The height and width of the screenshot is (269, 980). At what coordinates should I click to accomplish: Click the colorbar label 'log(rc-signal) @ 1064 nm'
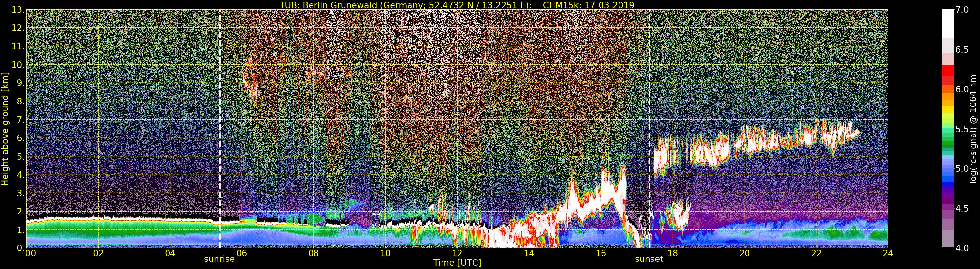point(972,129)
